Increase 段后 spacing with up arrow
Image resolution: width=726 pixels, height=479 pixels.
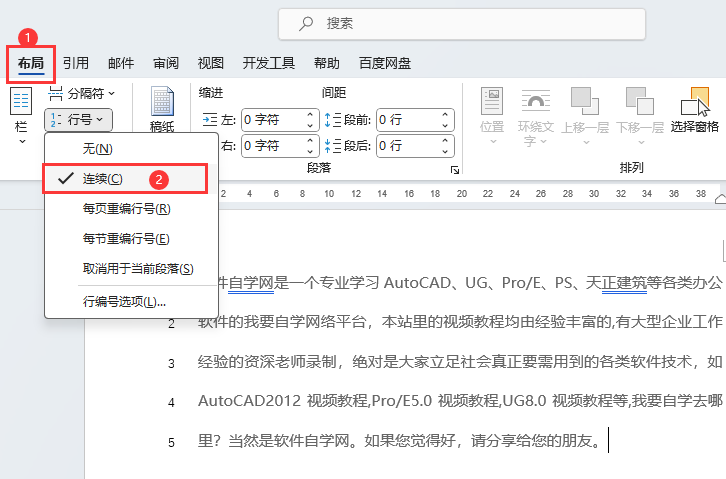(x=445, y=141)
